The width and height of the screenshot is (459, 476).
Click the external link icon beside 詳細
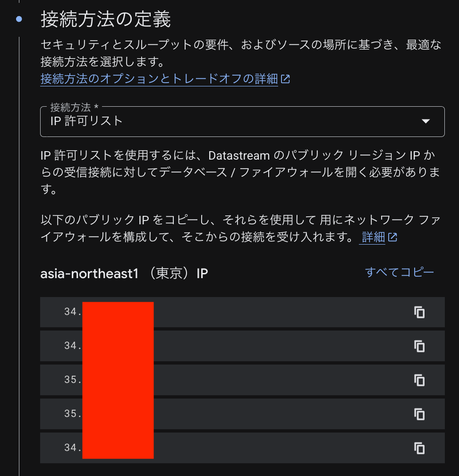pyautogui.click(x=392, y=237)
